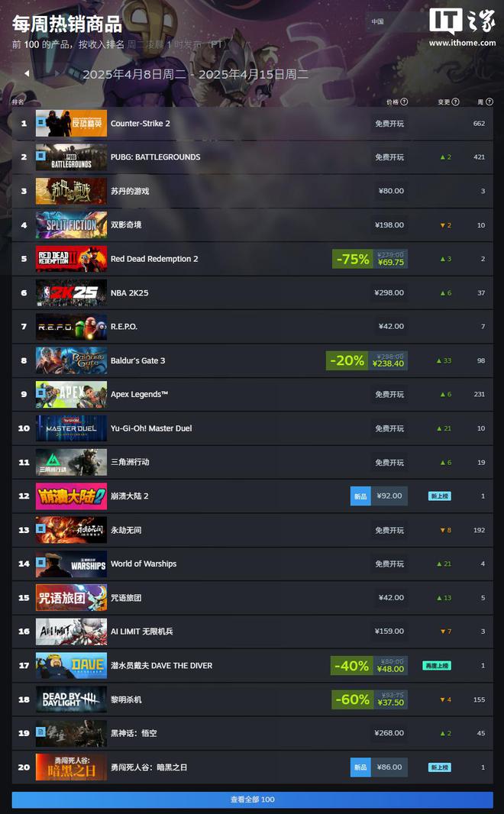Click the Split Fiction 双影奇境 thumbnail

click(71, 224)
